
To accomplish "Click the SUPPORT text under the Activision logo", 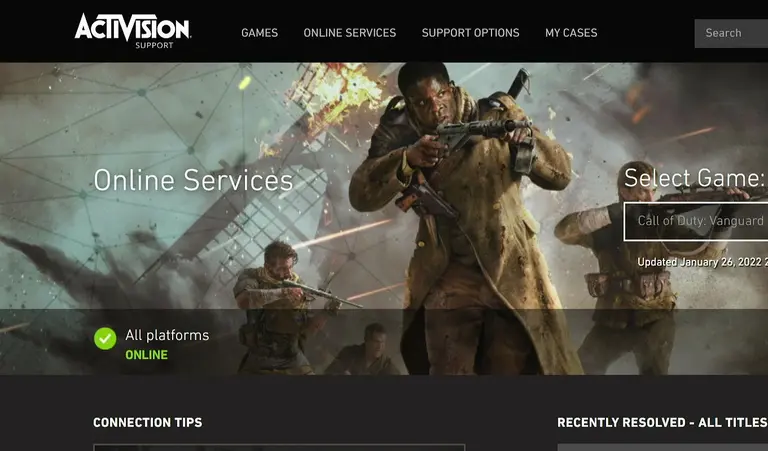I will pyautogui.click(x=154, y=45).
